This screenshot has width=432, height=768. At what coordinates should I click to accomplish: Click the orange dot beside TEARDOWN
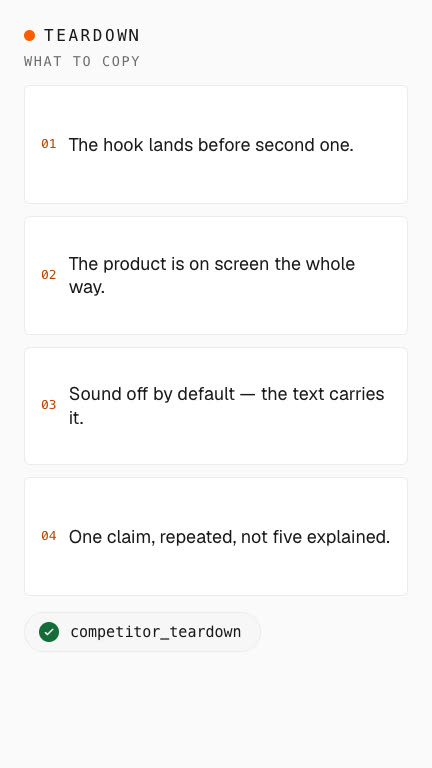(29, 35)
